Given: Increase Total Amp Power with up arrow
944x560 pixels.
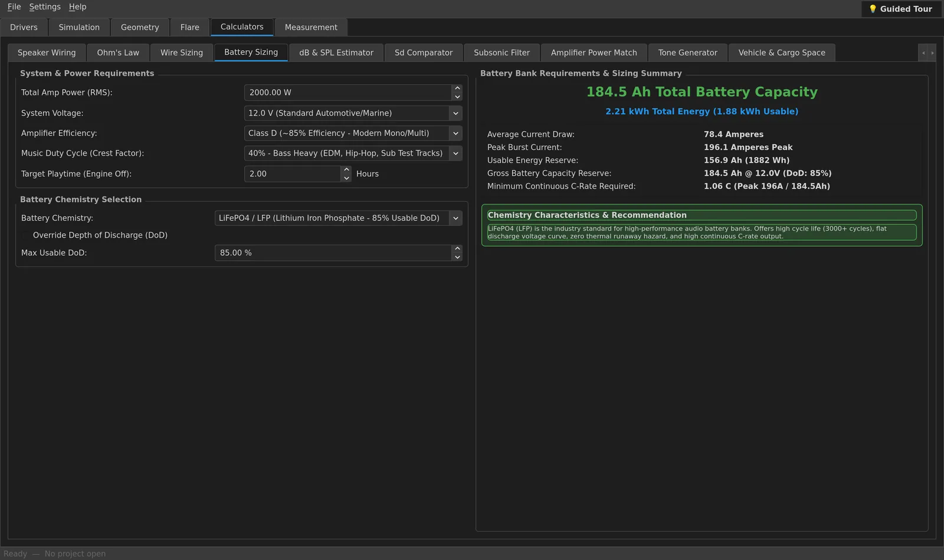Looking at the screenshot, I should pyautogui.click(x=457, y=88).
